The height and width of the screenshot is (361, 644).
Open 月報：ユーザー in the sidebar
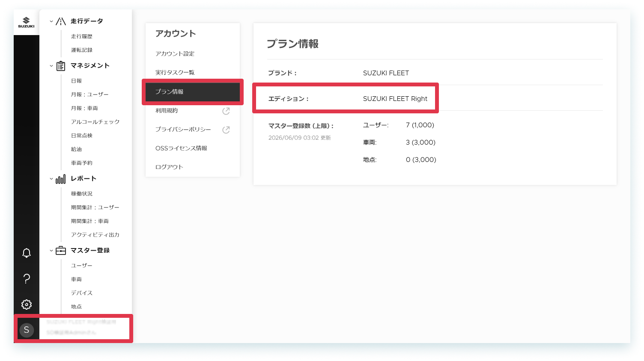pos(90,95)
